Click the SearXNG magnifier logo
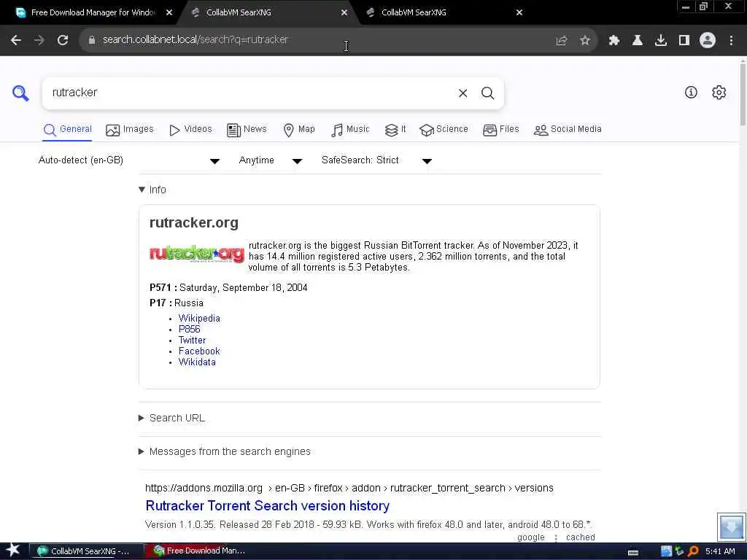The height and width of the screenshot is (560, 747). [20, 93]
